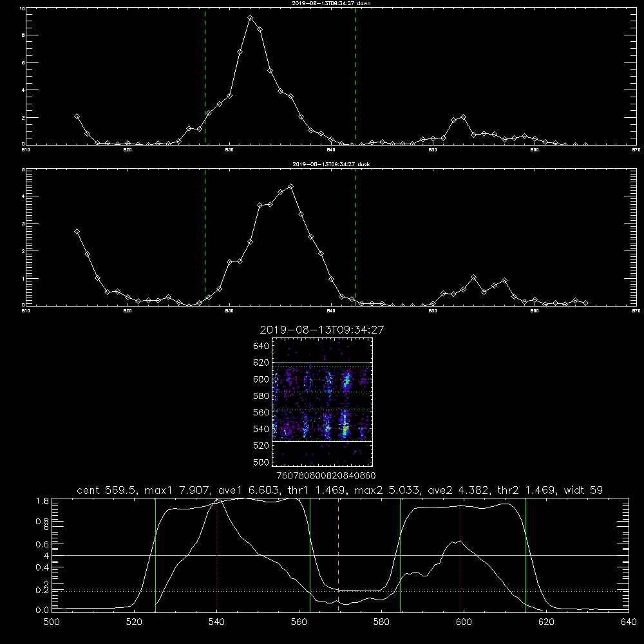Click the '760780800820840860' x-axis labels under the spectrogram
The width and height of the screenshot is (644, 644).
click(326, 476)
